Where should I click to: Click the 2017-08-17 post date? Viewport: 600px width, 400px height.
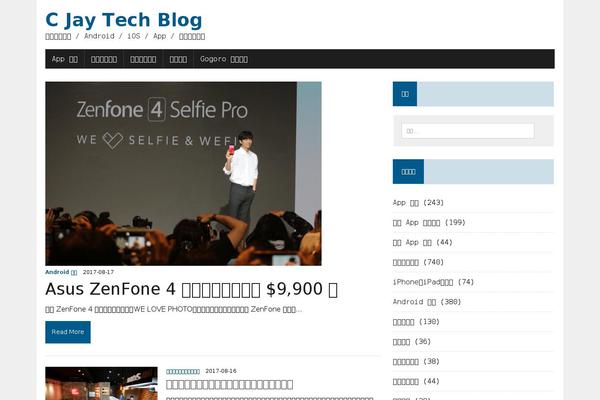click(98, 272)
